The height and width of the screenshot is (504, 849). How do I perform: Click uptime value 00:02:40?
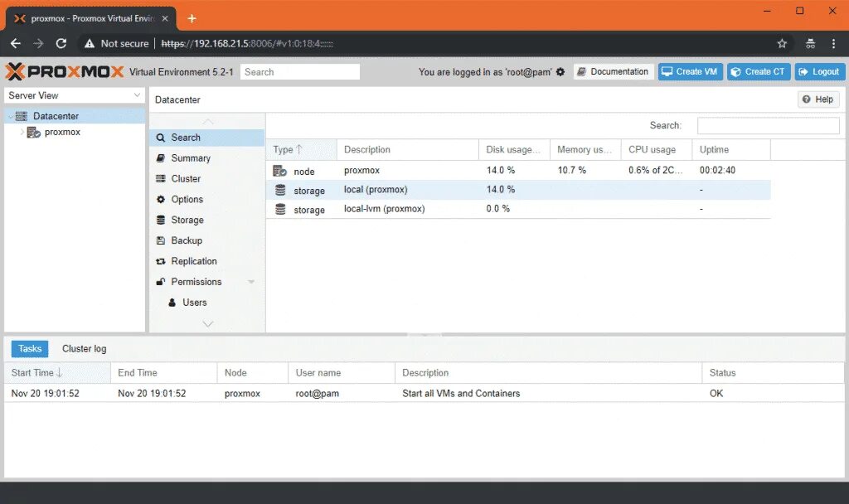(717, 170)
